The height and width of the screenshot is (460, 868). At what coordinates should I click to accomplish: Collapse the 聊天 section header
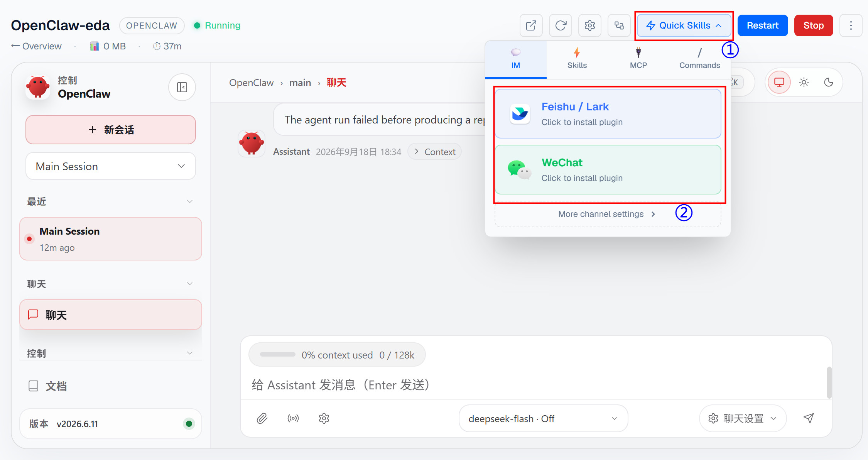(110, 284)
